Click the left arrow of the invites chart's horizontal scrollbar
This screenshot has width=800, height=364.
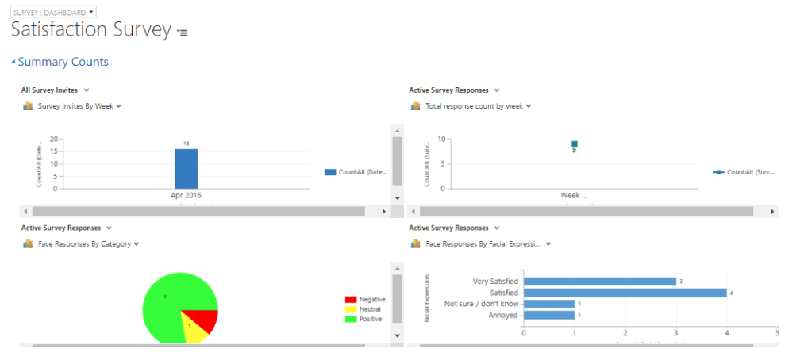tap(26, 211)
